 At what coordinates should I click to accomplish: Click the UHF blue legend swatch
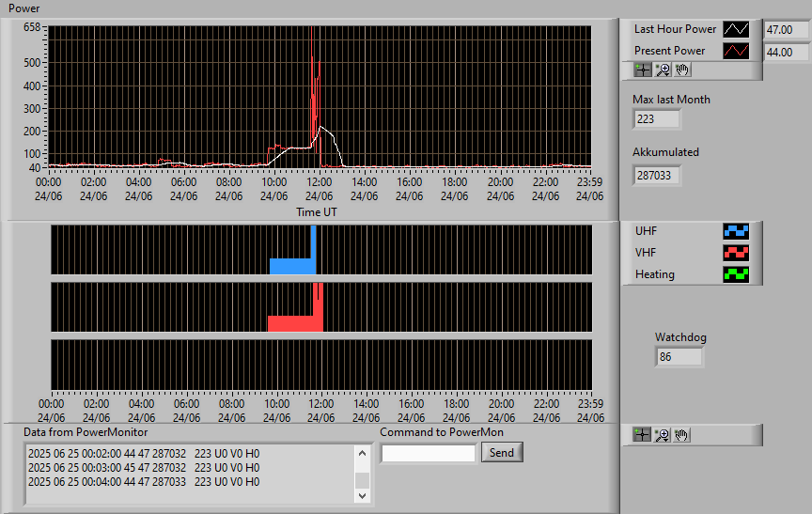pyautogui.click(x=736, y=231)
